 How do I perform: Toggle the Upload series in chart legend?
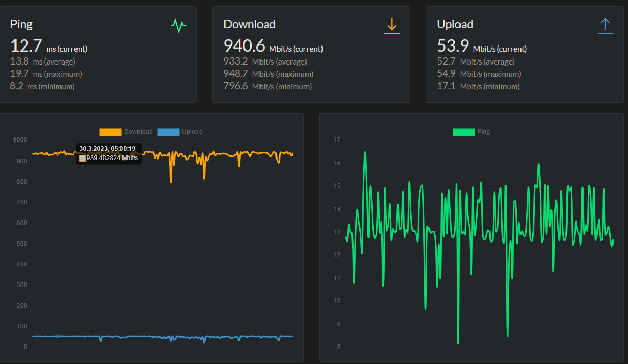pyautogui.click(x=179, y=132)
